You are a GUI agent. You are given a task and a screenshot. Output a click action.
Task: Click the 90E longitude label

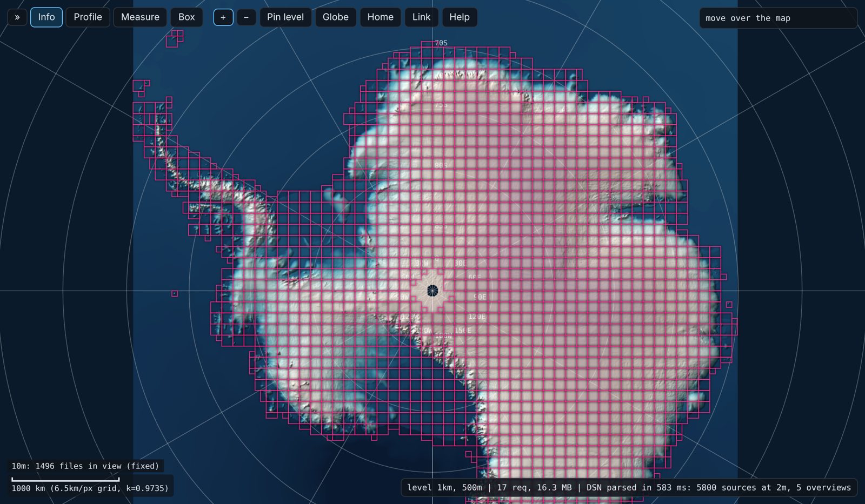coord(480,297)
